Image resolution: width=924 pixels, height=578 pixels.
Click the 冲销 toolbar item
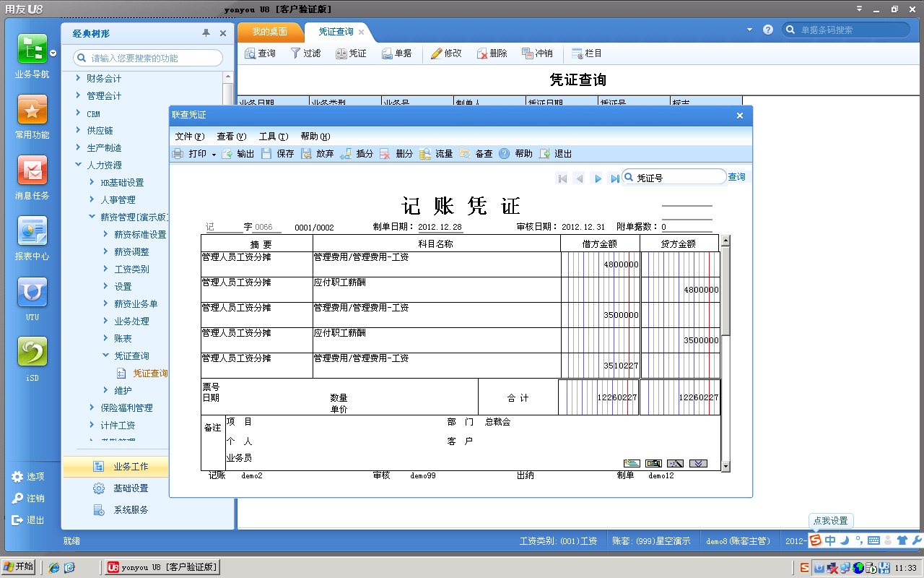537,53
